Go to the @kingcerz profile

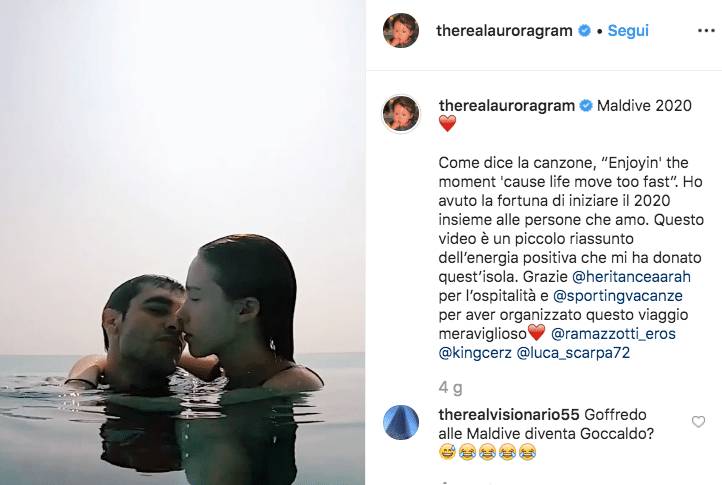475,353
